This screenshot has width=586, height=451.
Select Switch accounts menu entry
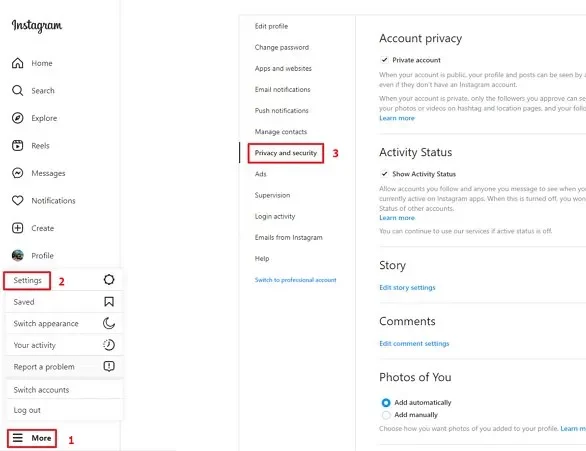41,390
